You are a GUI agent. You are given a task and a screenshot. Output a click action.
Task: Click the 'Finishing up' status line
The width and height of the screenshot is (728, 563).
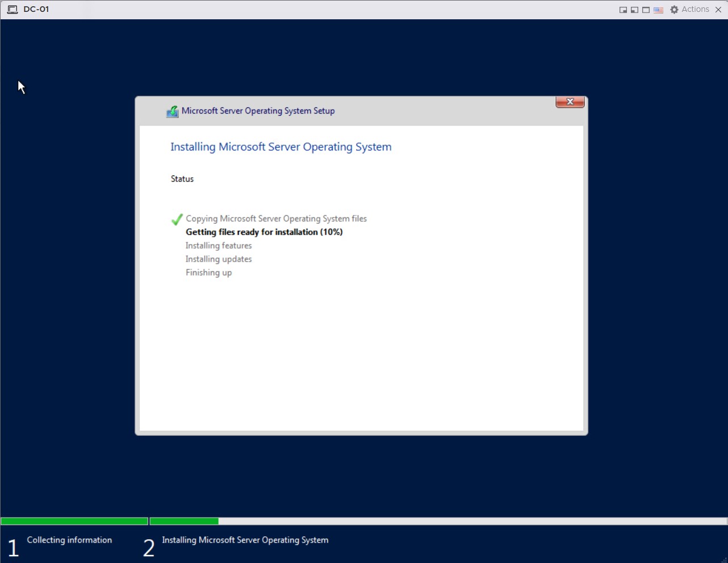pos(208,273)
